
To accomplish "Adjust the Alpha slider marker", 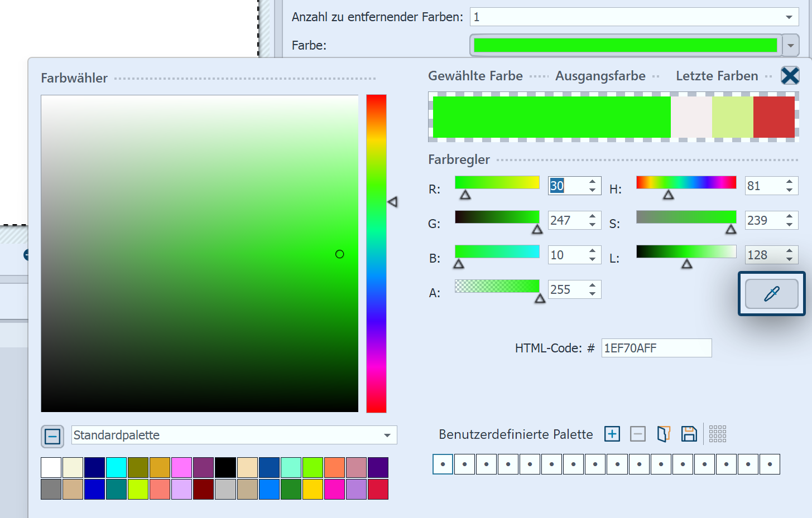I will coord(540,298).
